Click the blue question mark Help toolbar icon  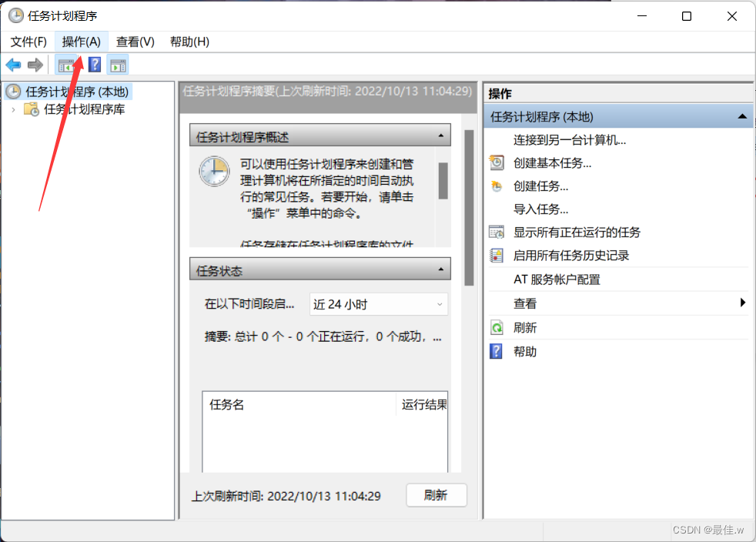click(x=95, y=65)
